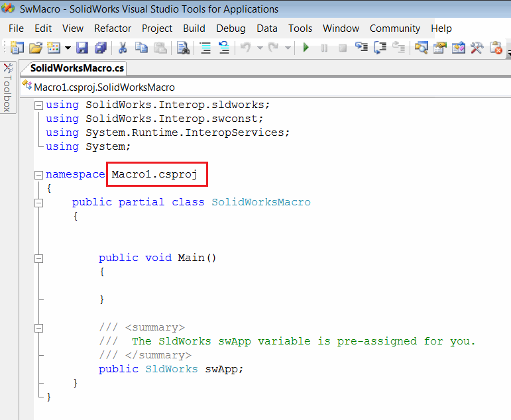The height and width of the screenshot is (420, 511).
Task: Open the File menu
Action: pyautogui.click(x=16, y=28)
